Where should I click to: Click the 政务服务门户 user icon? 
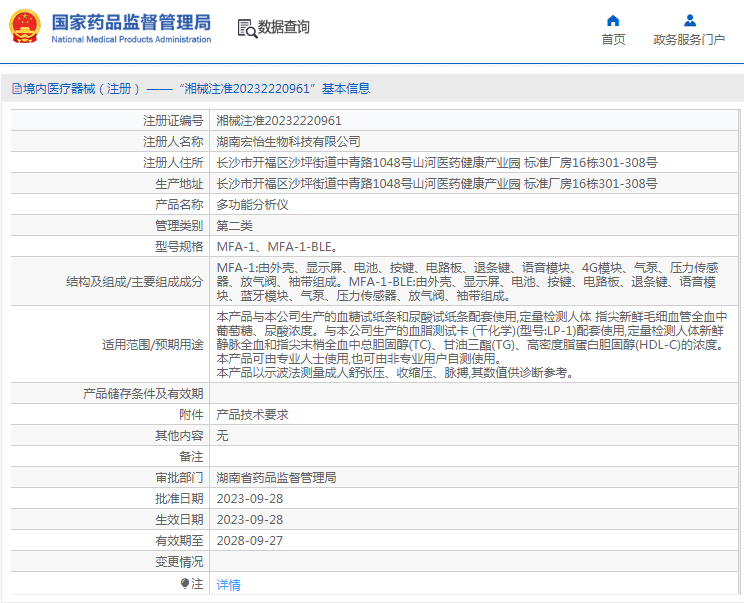(689, 20)
